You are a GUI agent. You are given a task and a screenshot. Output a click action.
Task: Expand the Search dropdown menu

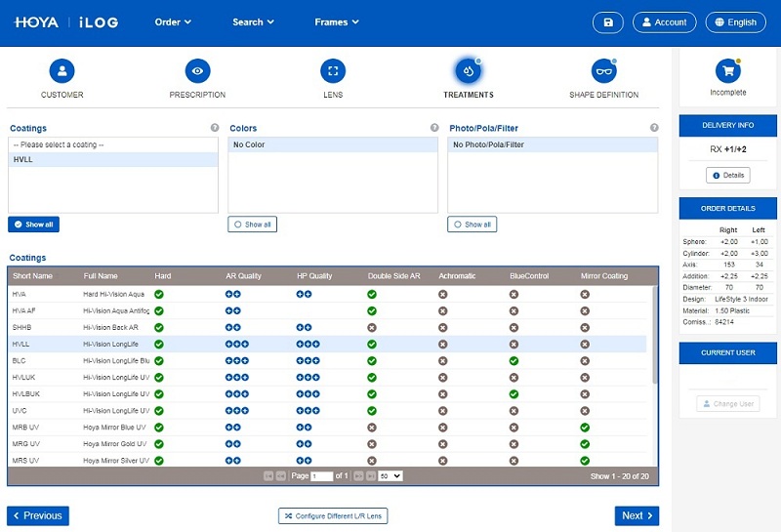click(x=253, y=22)
